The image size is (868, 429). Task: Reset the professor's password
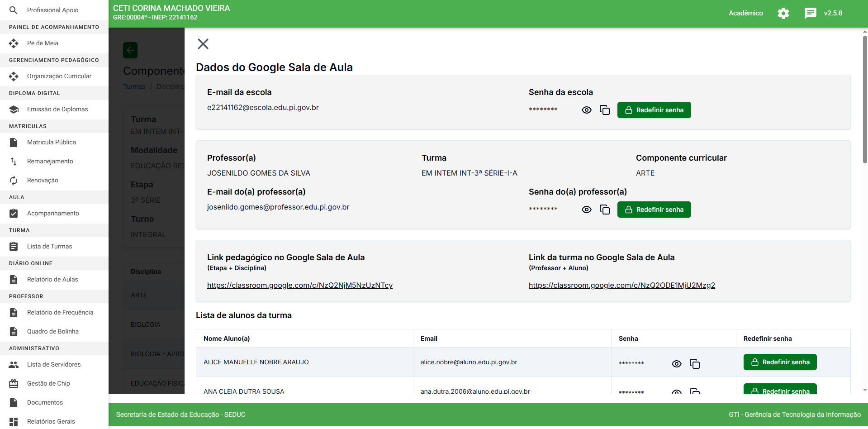654,210
